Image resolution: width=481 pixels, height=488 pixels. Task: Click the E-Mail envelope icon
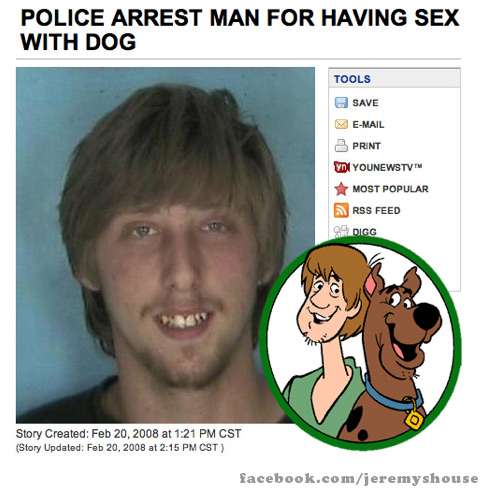point(341,124)
